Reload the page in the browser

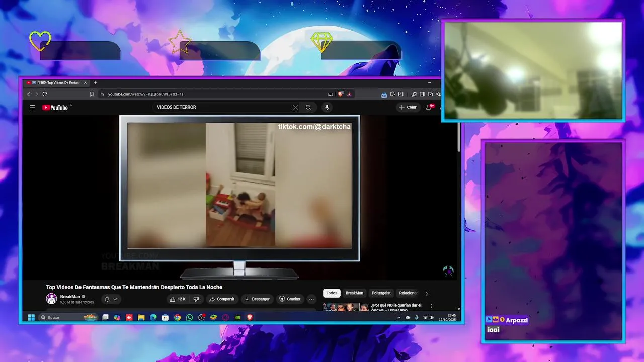pyautogui.click(x=45, y=94)
